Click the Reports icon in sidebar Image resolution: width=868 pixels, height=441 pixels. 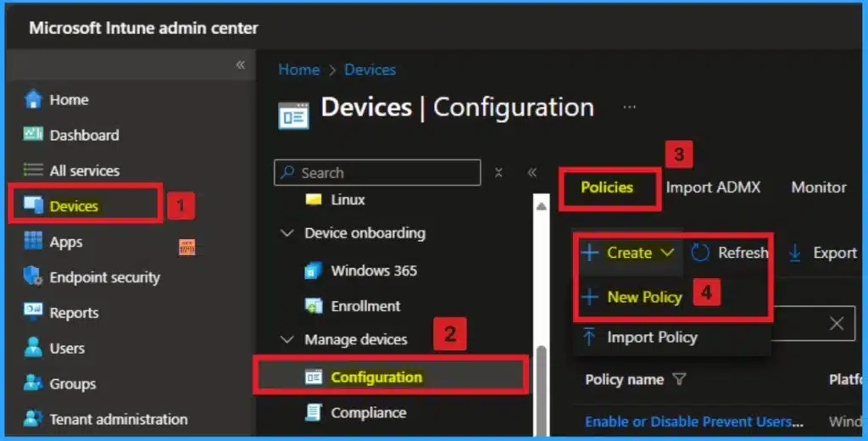click(x=33, y=312)
